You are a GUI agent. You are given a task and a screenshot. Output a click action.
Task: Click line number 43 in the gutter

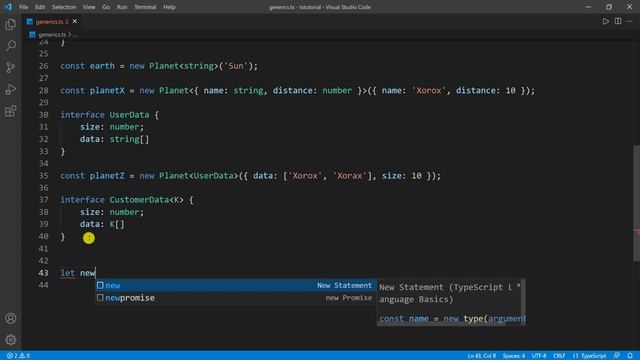[43, 273]
